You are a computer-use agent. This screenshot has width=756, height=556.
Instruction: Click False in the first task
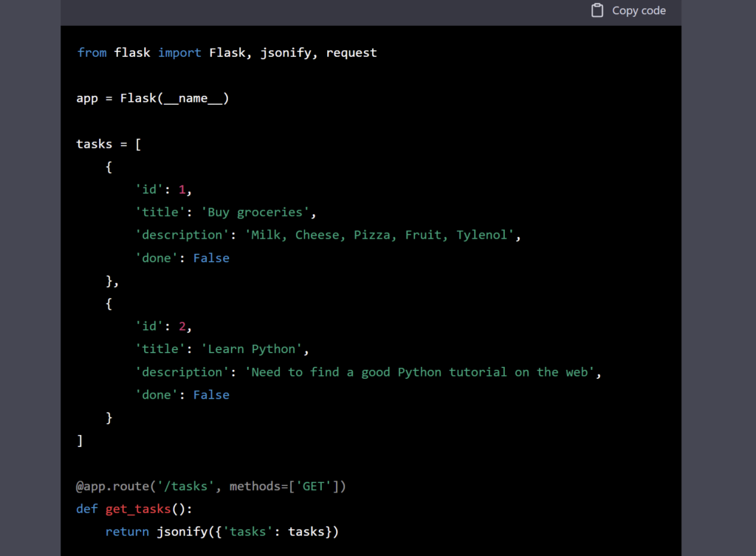[x=211, y=258]
